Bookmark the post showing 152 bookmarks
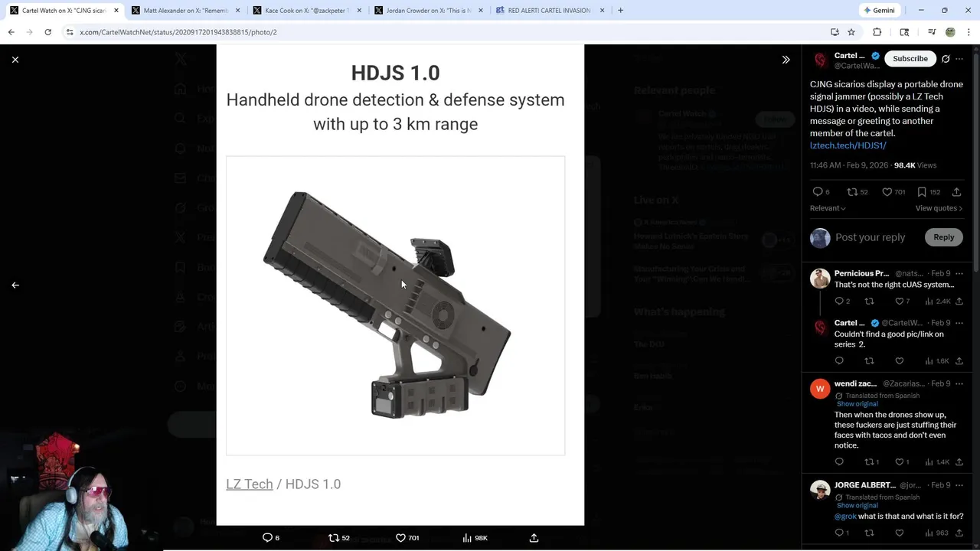 coord(928,192)
